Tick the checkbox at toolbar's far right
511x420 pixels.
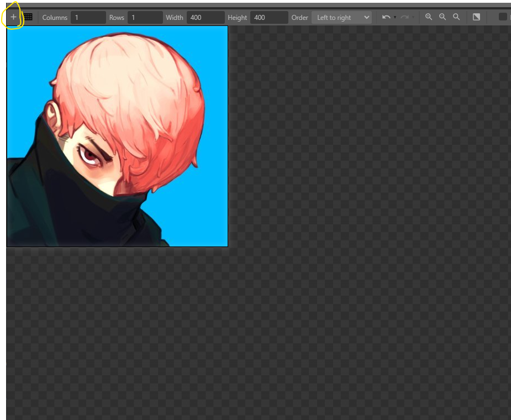point(503,17)
